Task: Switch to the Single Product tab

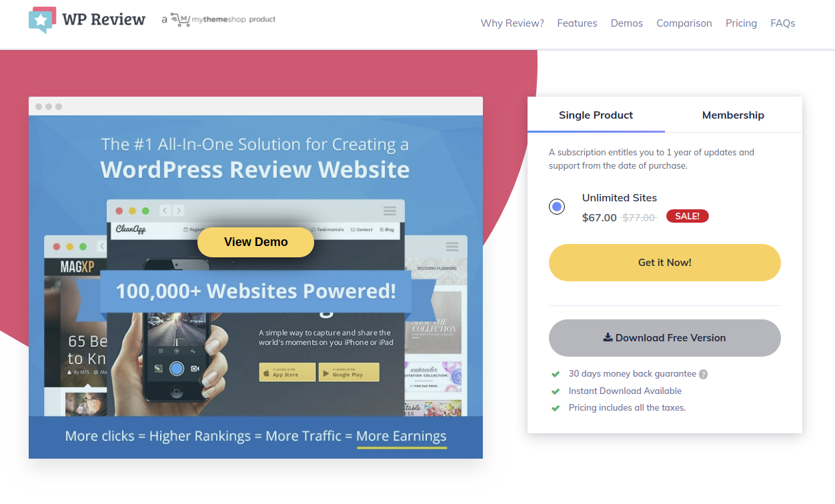Action: tap(596, 115)
